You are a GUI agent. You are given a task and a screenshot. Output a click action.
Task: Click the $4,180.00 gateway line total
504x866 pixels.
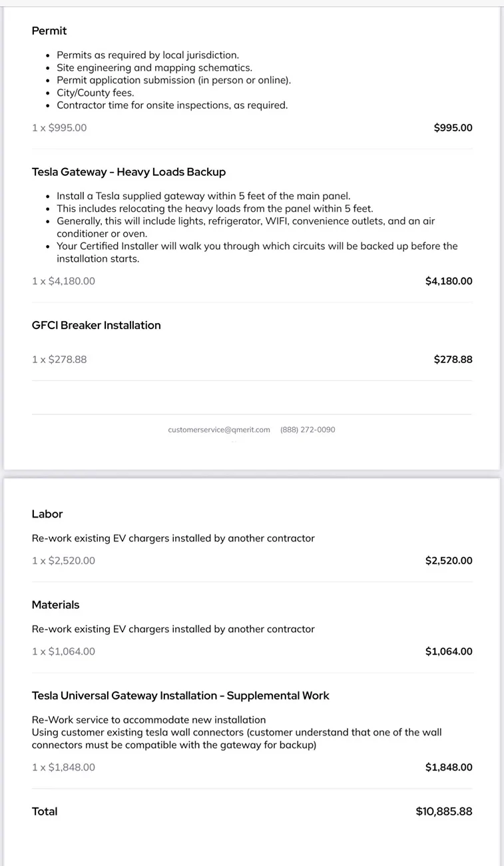[x=449, y=281]
